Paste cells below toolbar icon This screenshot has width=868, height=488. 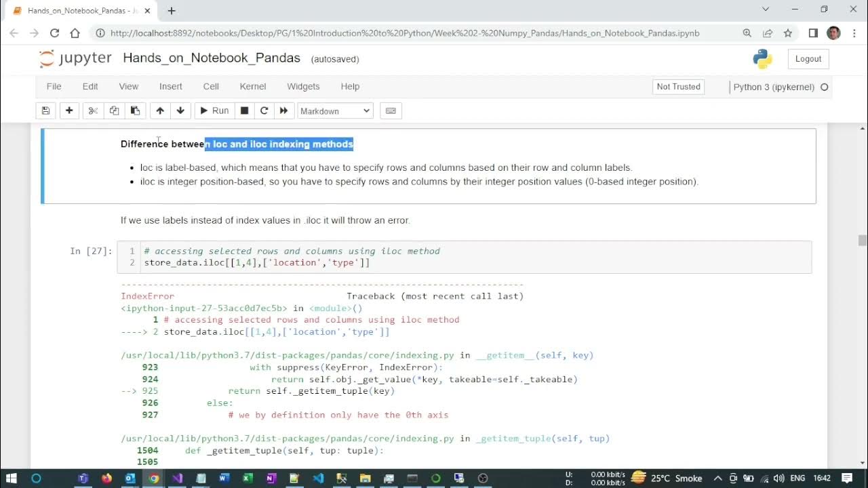(x=135, y=110)
